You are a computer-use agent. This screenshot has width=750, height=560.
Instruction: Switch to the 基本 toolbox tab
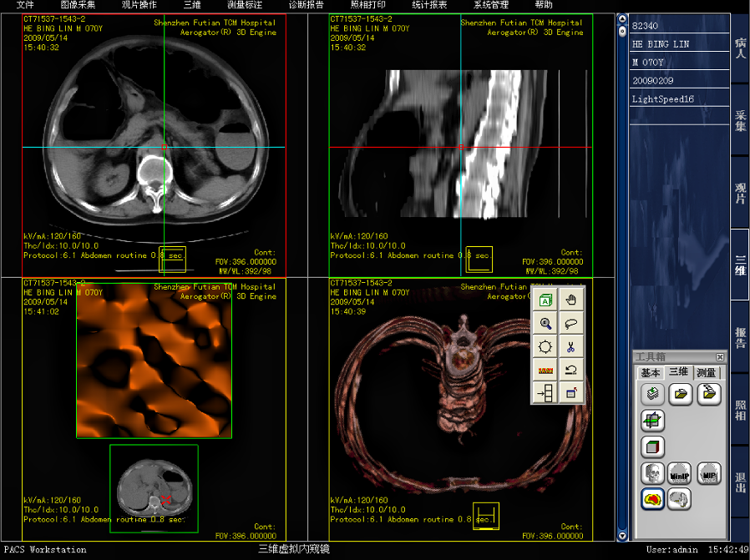650,373
